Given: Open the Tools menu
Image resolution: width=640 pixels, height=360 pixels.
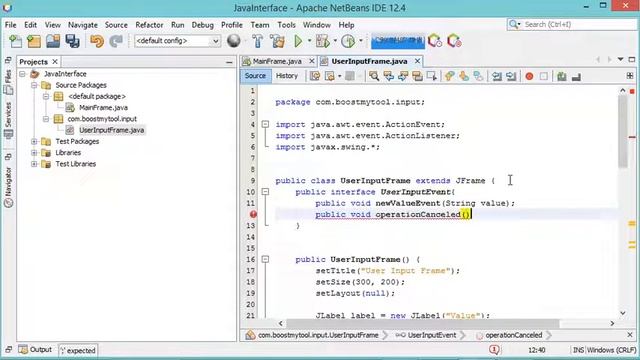Looking at the screenshot, I should (286, 25).
